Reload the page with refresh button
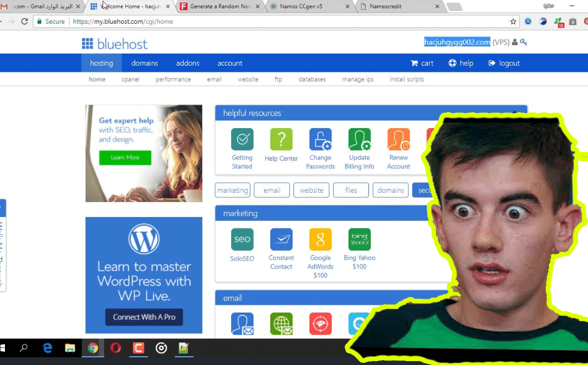 24,22
